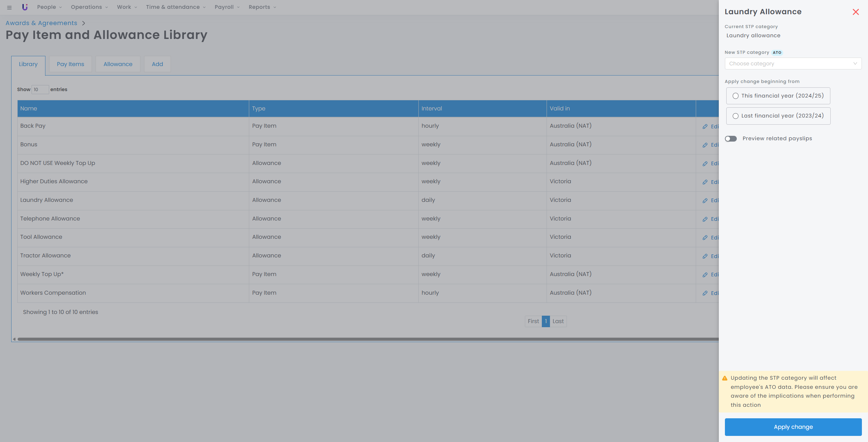This screenshot has width=868, height=442.
Task: Close the Laundry Allowance panel
Action: coord(855,12)
